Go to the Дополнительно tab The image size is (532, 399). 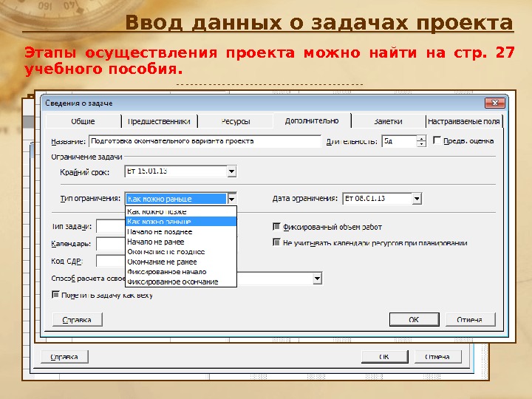pos(312,120)
